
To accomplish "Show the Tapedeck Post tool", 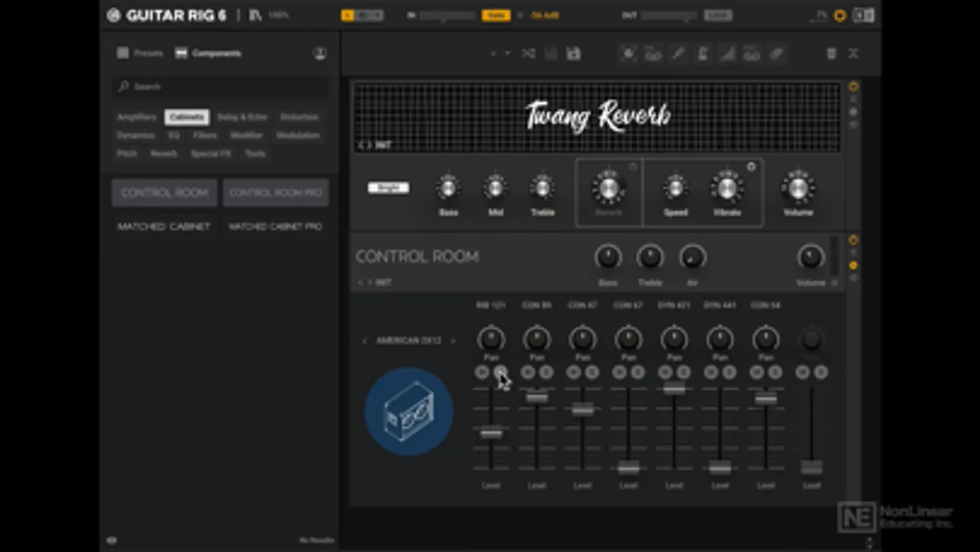I will coord(751,54).
